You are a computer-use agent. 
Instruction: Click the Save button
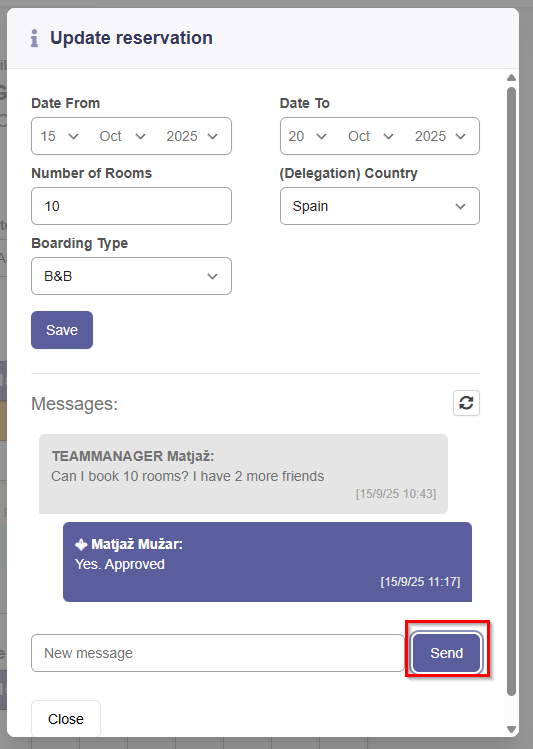click(62, 330)
